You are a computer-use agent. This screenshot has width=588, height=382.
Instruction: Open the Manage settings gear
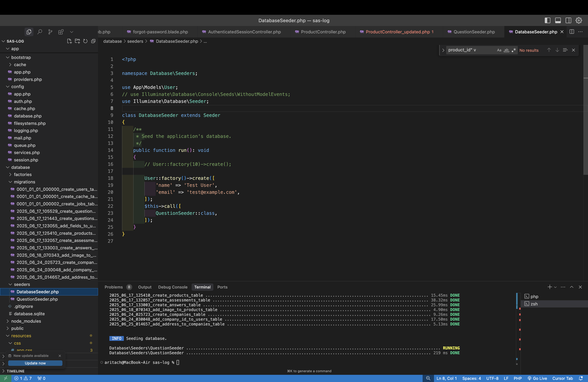pyautogui.click(x=579, y=21)
